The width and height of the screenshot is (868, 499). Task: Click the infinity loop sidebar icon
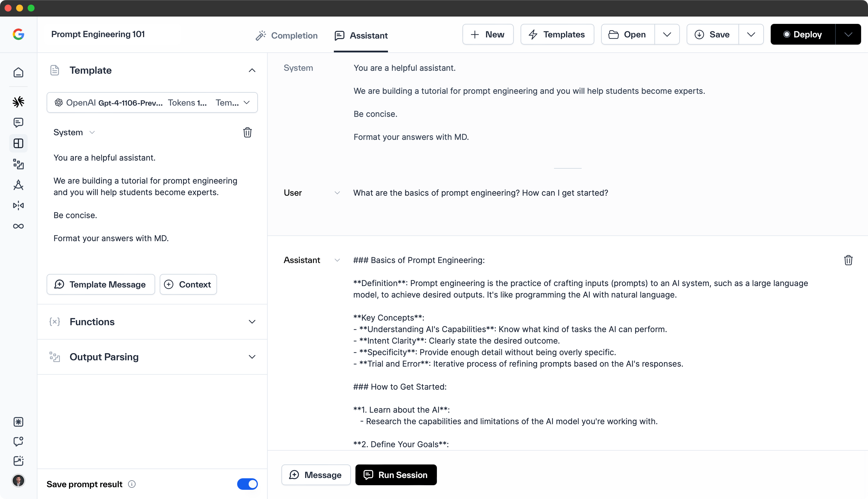pos(18,226)
